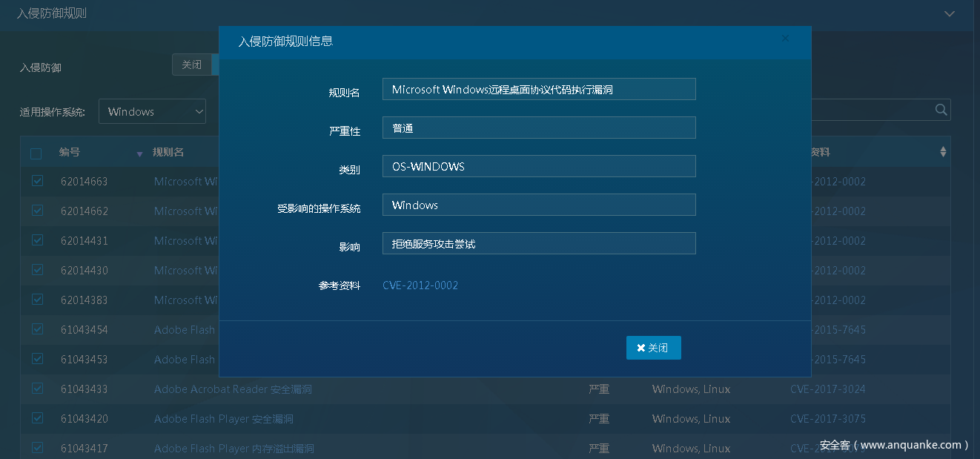Image resolution: width=980 pixels, height=459 pixels.
Task: Toggle the select-all header checkbox
Action: point(36,153)
